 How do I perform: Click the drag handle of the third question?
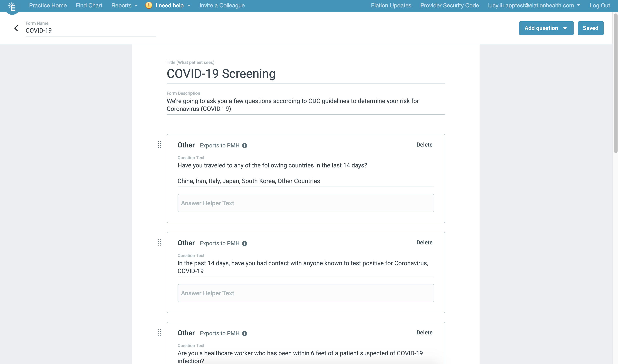click(160, 332)
